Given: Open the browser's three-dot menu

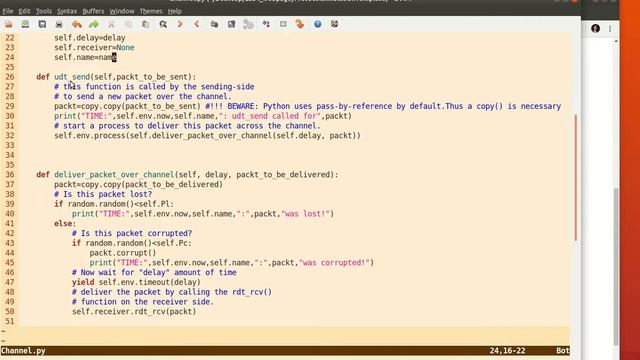Looking at the screenshot, I should point(610,28).
